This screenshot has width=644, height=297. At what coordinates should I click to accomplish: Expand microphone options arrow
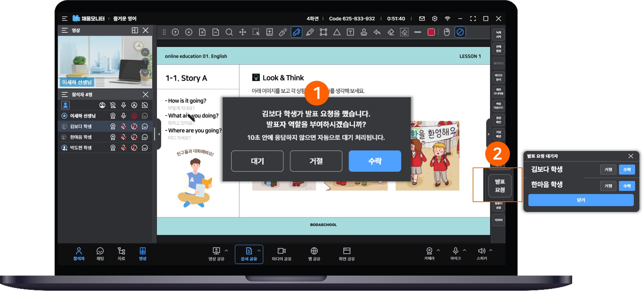tap(464, 251)
